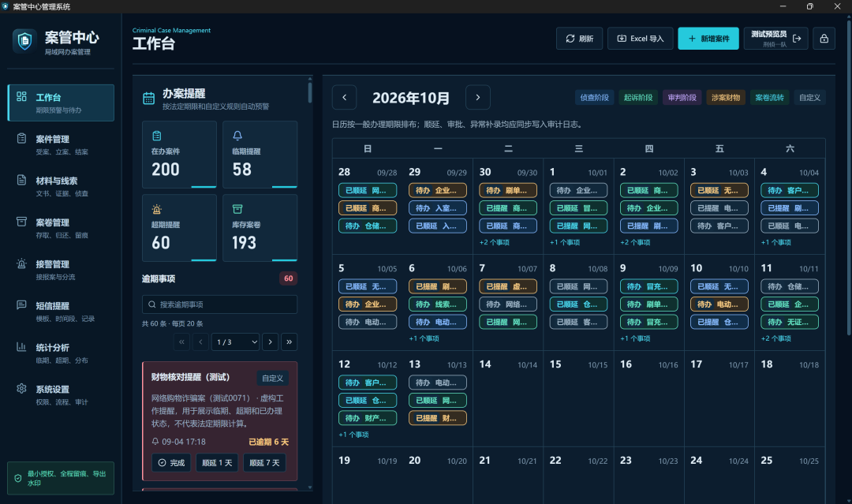Expand +2 个事项 under September 30
Image resolution: width=852 pixels, height=504 pixels.
click(x=494, y=242)
